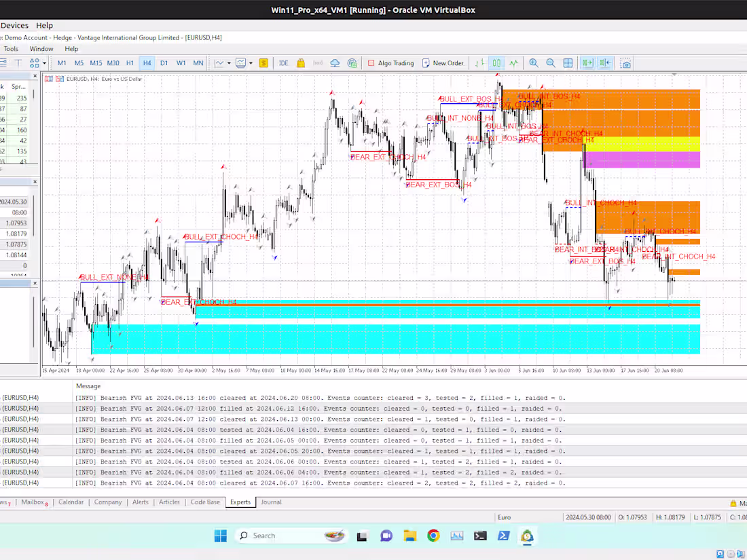Switch chart timeframe to D1
This screenshot has width=747, height=560.
(164, 62)
